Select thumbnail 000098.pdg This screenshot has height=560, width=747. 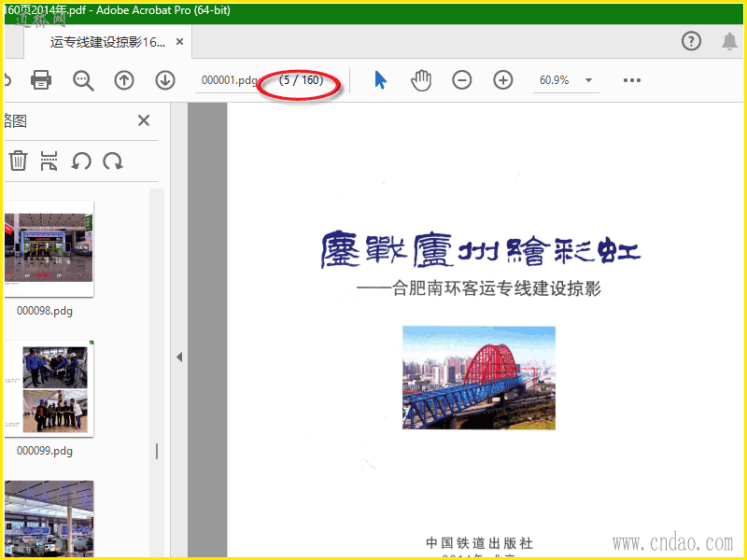click(49, 248)
